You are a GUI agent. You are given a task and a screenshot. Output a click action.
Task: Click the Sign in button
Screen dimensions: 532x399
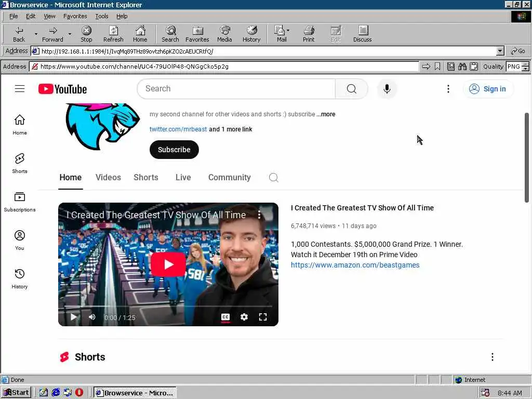pos(488,89)
